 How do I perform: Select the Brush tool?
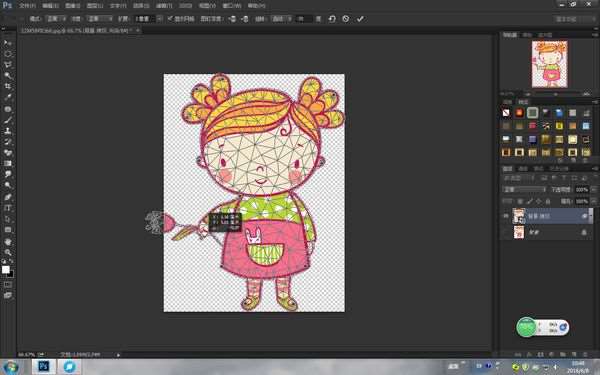[x=8, y=120]
